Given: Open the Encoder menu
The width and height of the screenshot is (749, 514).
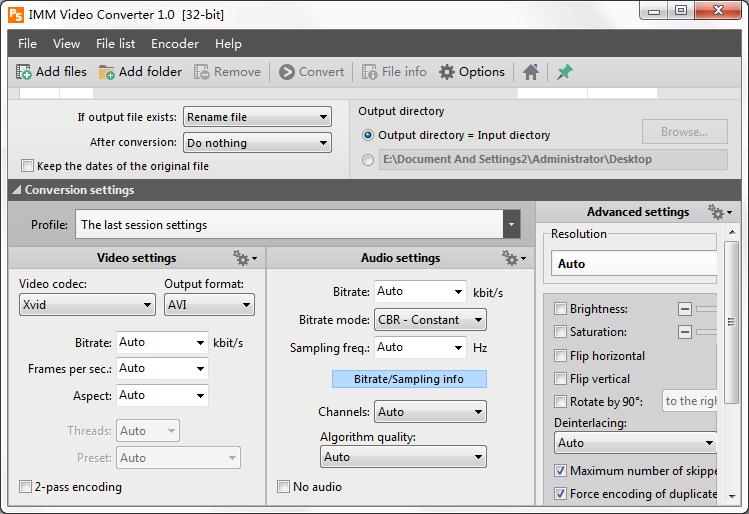Looking at the screenshot, I should [174, 44].
